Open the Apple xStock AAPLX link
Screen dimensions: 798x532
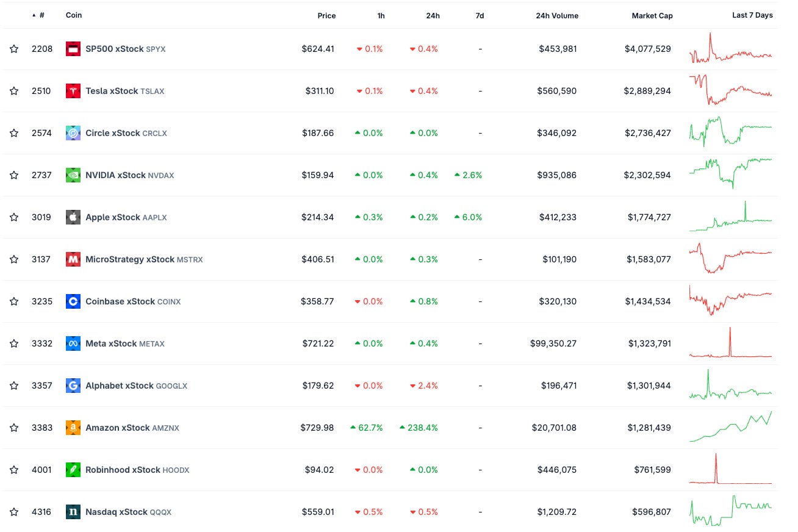click(126, 217)
